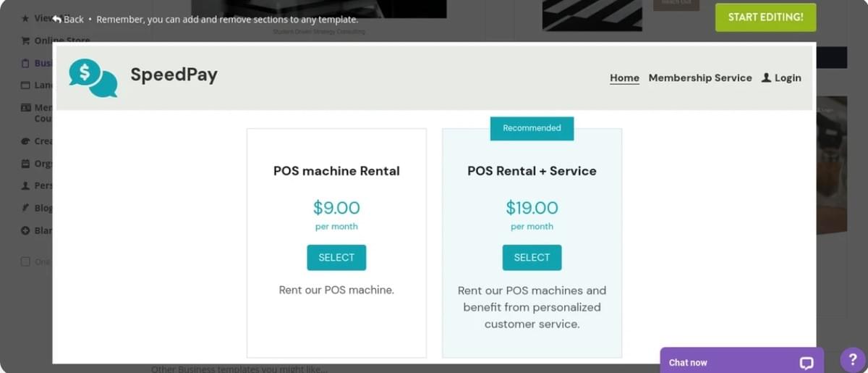Click the Online Store cart icon
The width and height of the screenshot is (868, 373).
[x=26, y=41]
